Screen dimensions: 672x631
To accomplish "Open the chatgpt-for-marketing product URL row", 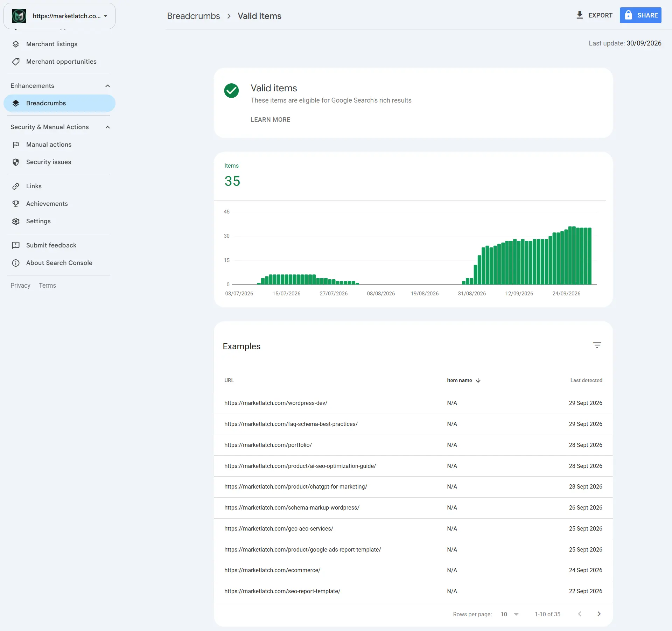I will [413, 487].
